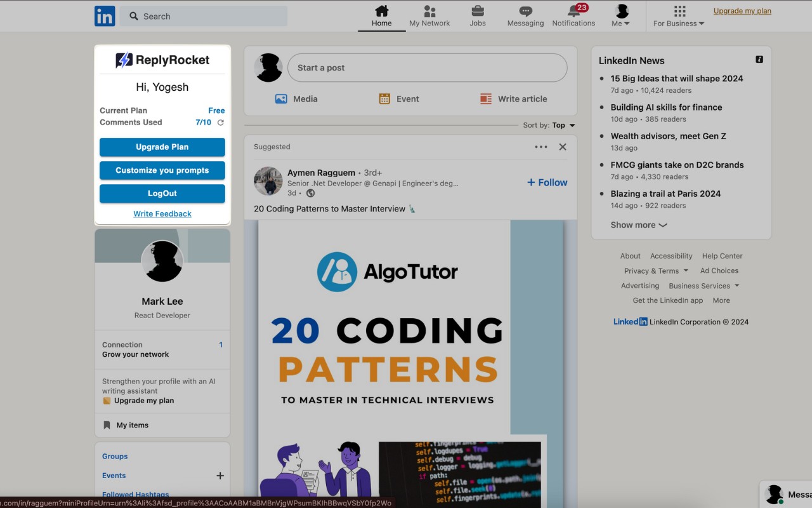Screen dimensions: 812x508
Task: Open the Sort by Top dropdown
Action: [x=549, y=125]
